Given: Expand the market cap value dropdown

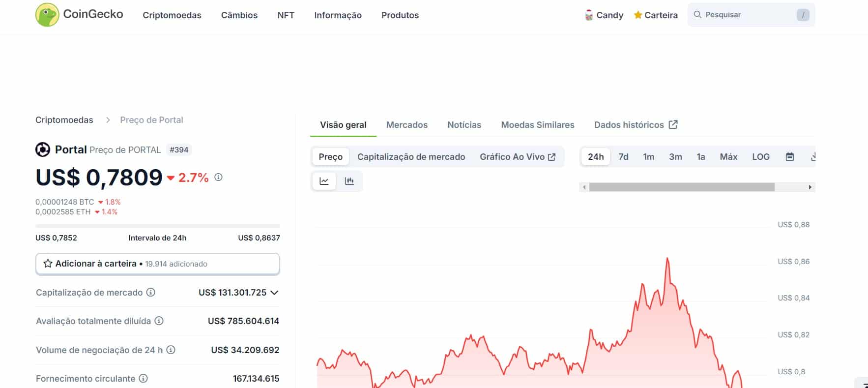Looking at the screenshot, I should pyautogui.click(x=274, y=293).
